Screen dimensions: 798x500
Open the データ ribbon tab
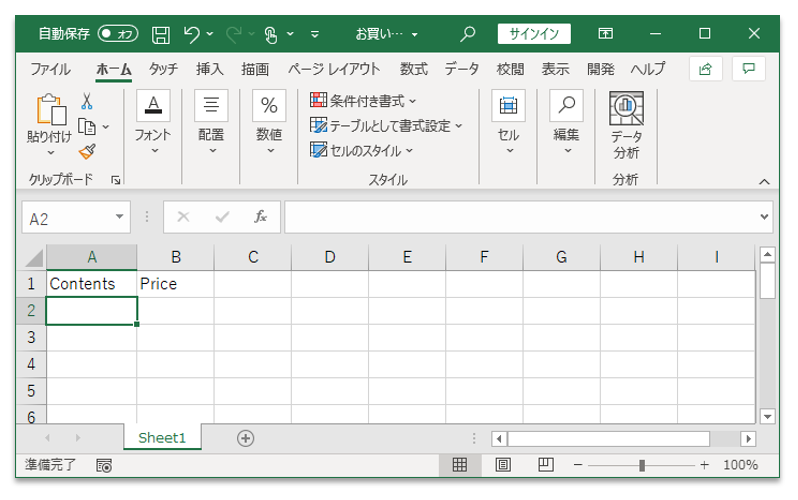coord(462,69)
